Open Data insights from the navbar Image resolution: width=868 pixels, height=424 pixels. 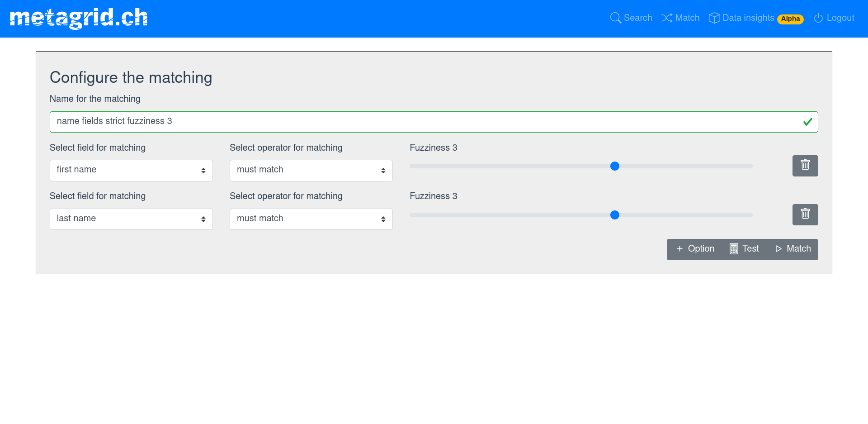coord(748,18)
